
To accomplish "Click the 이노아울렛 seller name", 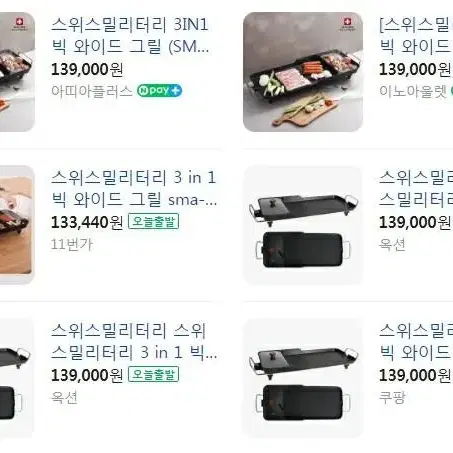I will click(413, 91).
